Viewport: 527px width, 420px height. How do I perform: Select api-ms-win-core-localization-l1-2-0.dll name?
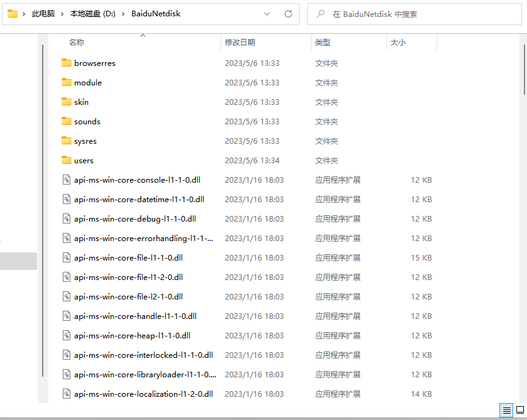click(143, 394)
